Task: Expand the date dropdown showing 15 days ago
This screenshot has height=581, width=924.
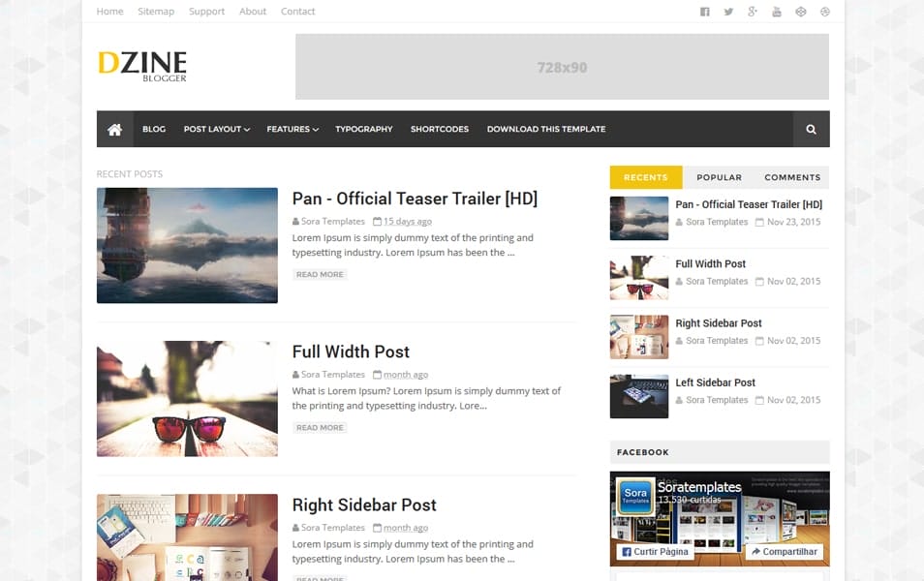Action: coord(408,221)
